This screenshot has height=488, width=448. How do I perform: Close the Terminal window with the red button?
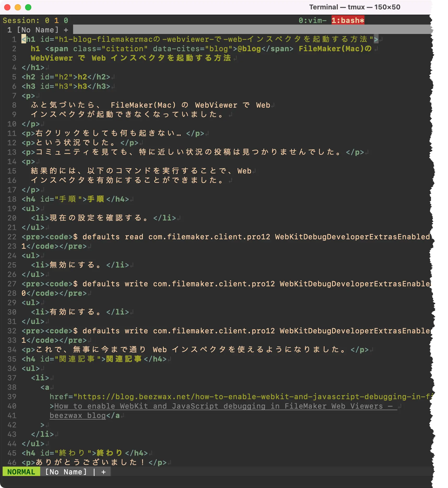7,7
